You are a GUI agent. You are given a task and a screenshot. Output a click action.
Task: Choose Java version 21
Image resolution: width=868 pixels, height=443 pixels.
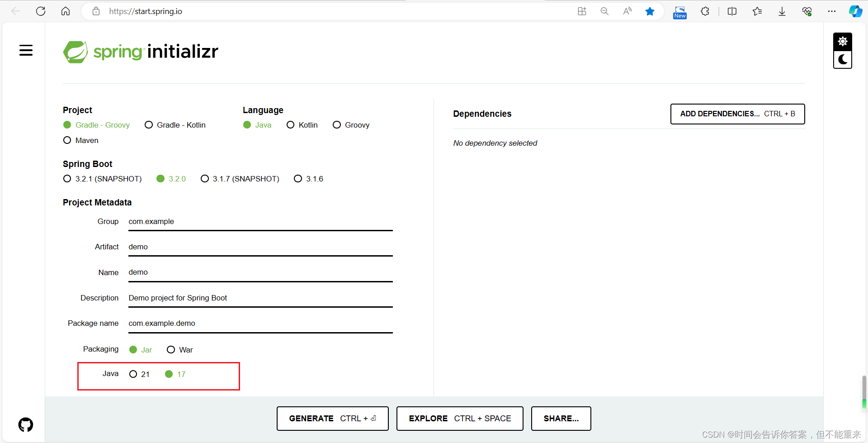(139, 374)
